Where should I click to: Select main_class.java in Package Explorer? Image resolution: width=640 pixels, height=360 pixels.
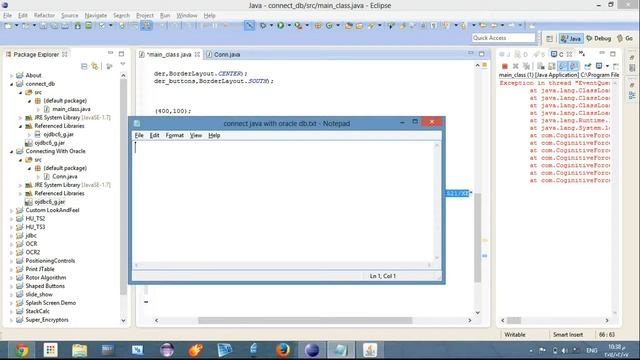coord(71,109)
